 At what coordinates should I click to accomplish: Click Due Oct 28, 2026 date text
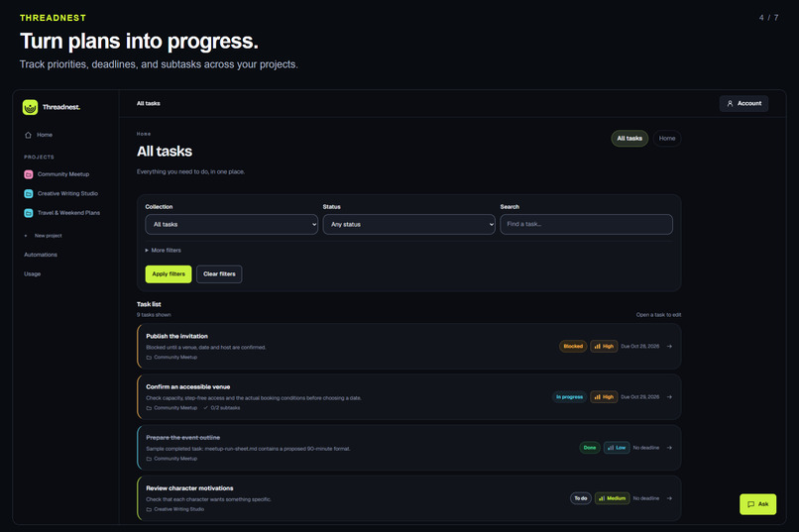tap(640, 346)
